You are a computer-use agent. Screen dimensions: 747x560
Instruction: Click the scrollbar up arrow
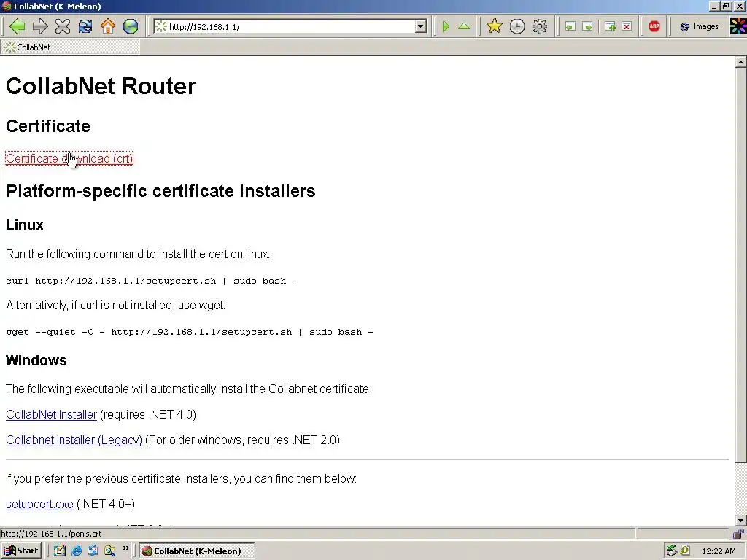pos(740,62)
